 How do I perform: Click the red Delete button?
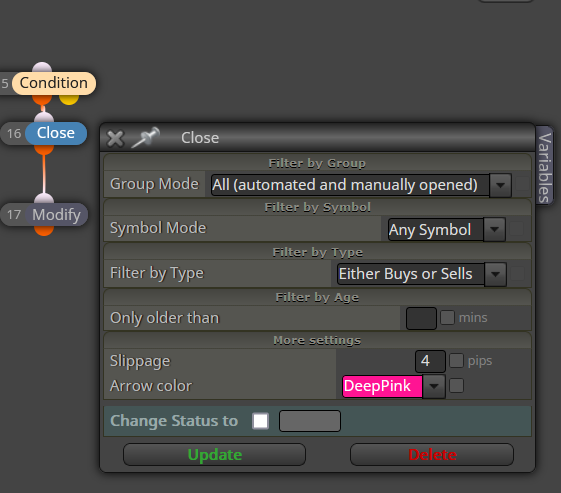[x=432, y=455]
